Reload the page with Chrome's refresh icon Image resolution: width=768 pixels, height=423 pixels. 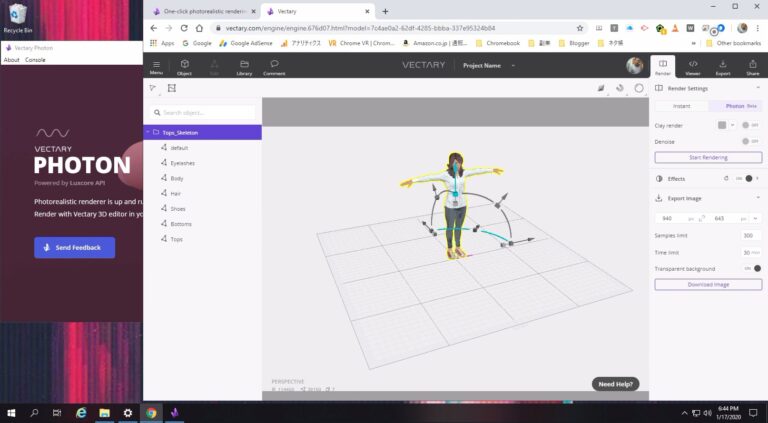click(184, 28)
